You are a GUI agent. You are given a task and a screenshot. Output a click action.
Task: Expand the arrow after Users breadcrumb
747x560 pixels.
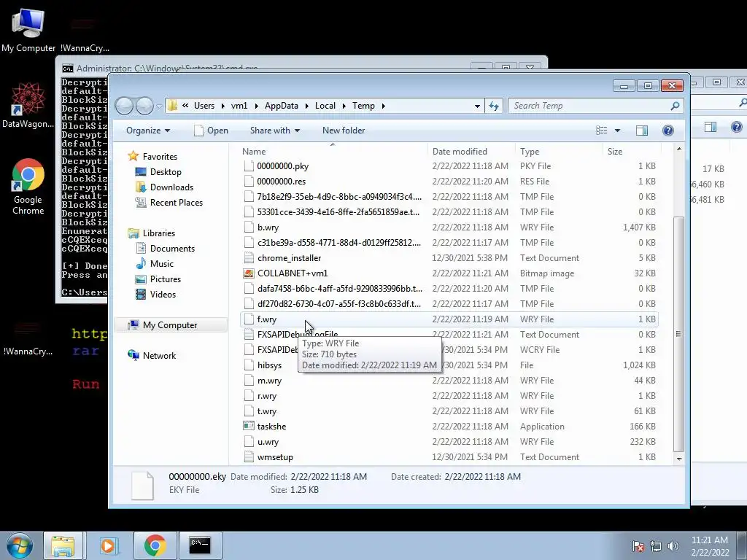(222, 106)
